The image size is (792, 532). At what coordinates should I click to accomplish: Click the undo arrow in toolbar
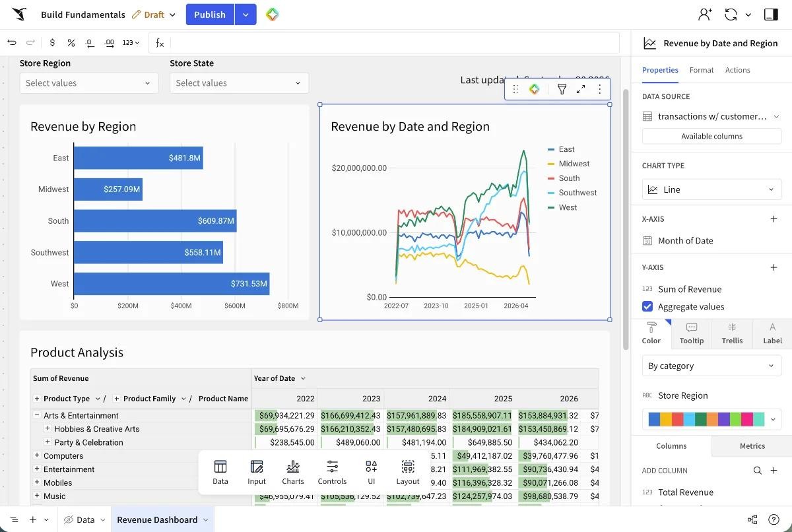(12, 42)
